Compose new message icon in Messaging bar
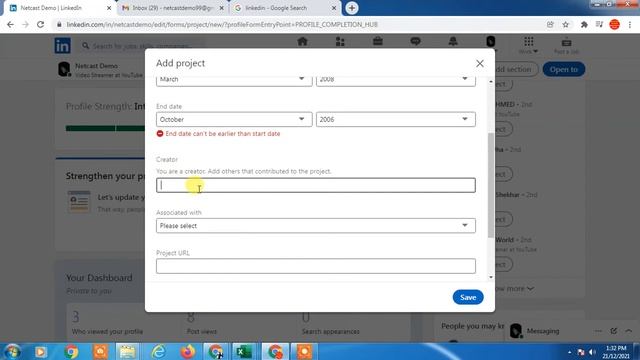This screenshot has height=360, width=640. (613, 331)
